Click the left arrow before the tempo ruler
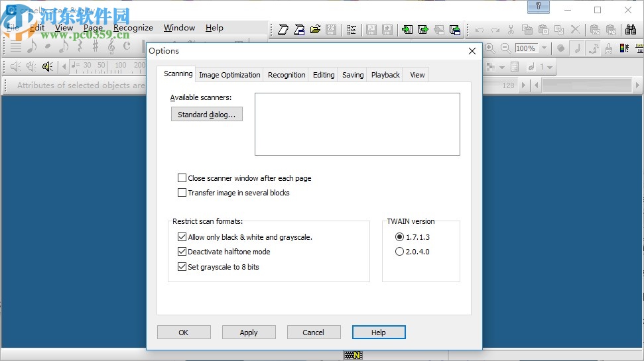This screenshot has width=644, height=361. point(64,66)
